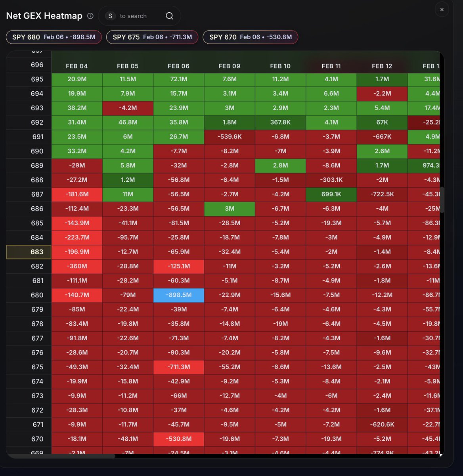463x476 pixels.
Task: Click the -55.2M cell under FEB 09
Action: pyautogui.click(x=230, y=367)
